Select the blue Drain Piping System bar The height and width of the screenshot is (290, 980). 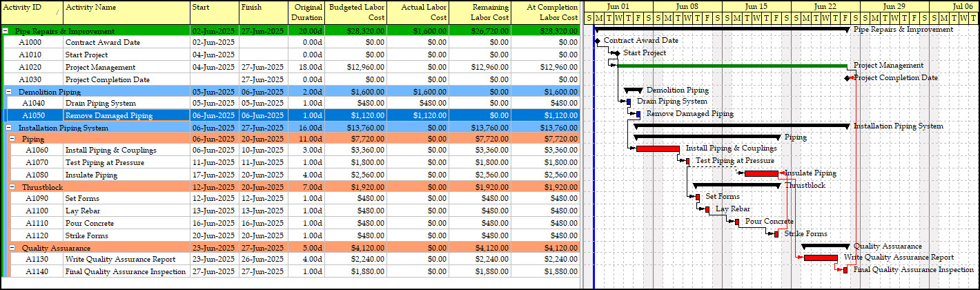pos(629,102)
